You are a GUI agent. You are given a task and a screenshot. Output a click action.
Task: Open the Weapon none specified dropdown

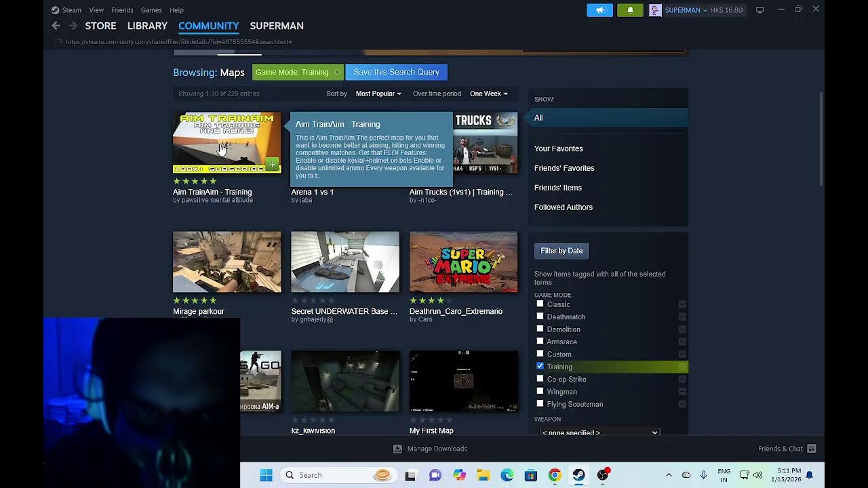point(599,432)
